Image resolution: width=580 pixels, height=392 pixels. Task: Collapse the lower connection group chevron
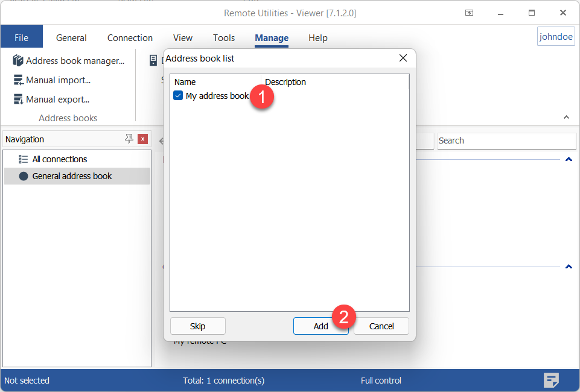pyautogui.click(x=568, y=267)
